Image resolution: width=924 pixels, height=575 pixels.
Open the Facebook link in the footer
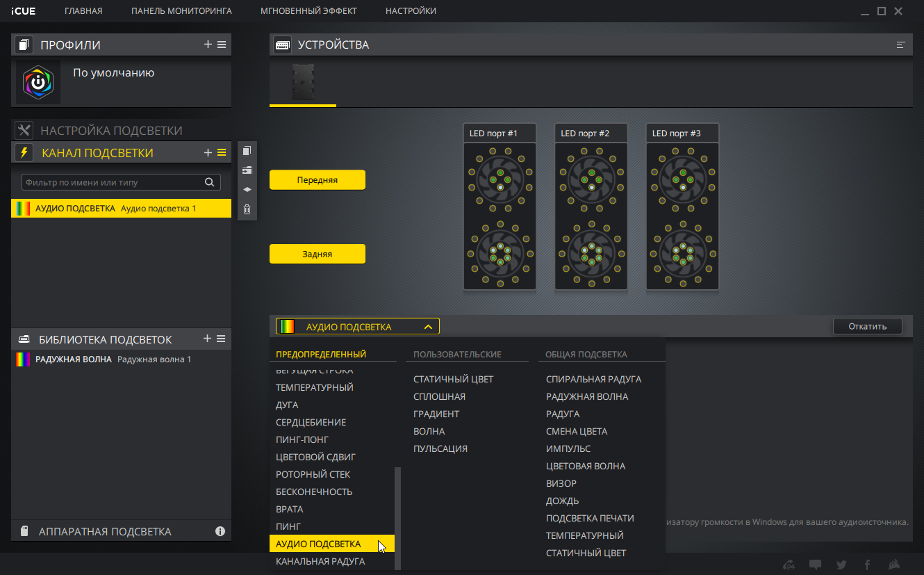click(867, 565)
